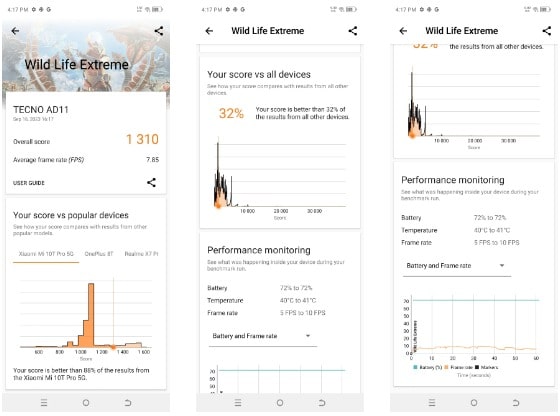The width and height of the screenshot is (560, 416).
Task: Open Battery and Frame rate dropdown, right phone
Action: pyautogui.click(x=457, y=266)
